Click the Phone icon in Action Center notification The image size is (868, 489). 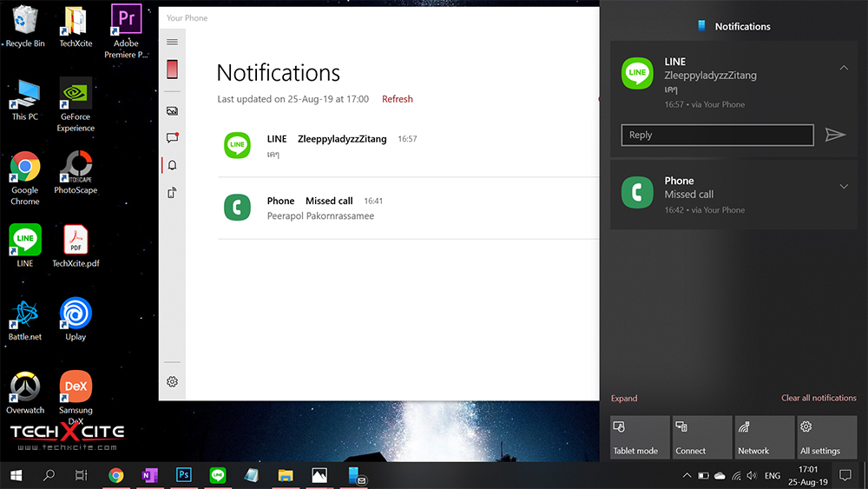637,192
